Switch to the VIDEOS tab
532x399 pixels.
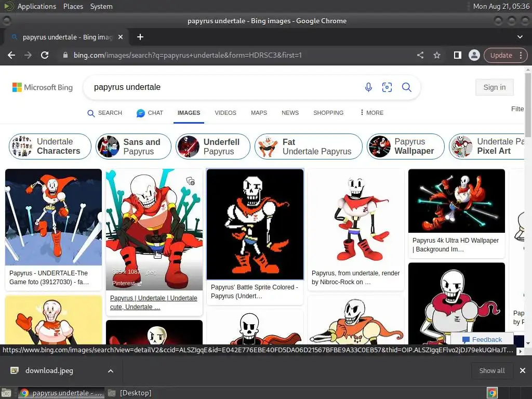click(x=225, y=113)
